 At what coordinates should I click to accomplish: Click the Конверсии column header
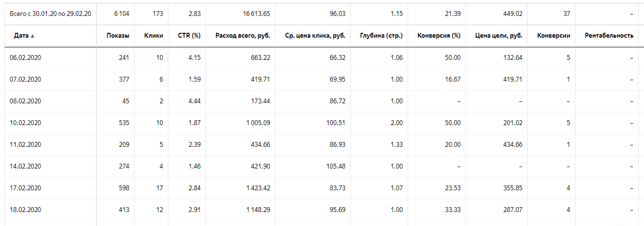coord(554,36)
